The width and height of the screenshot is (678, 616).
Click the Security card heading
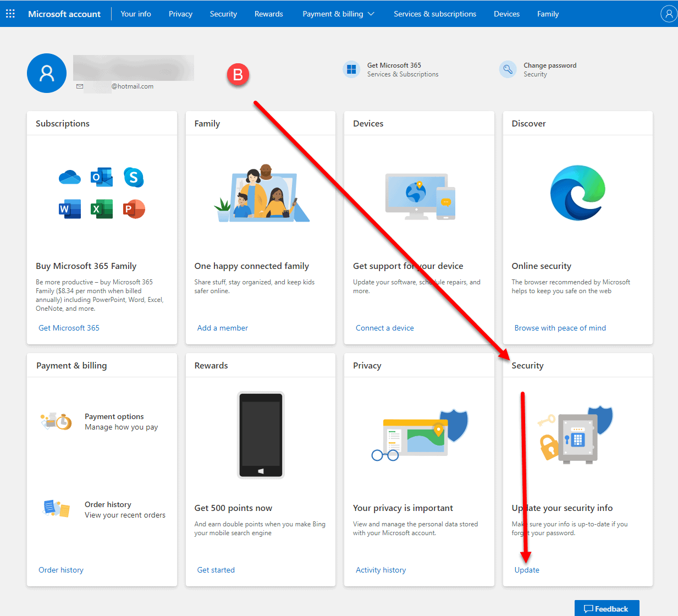coord(528,365)
